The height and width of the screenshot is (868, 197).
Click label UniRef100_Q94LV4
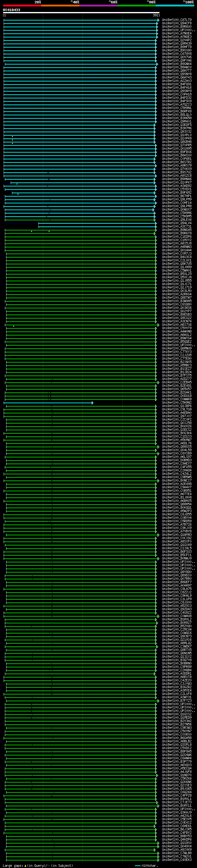coord(177,223)
